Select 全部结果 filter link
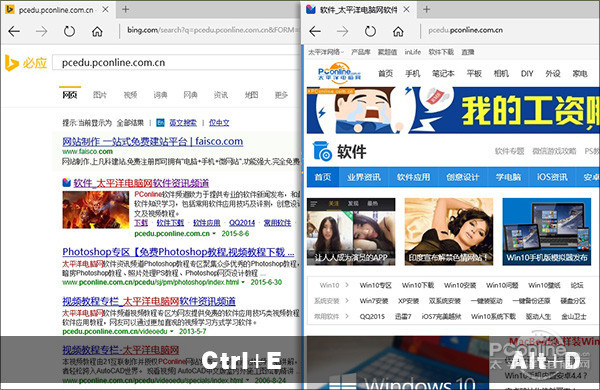 tap(130, 123)
